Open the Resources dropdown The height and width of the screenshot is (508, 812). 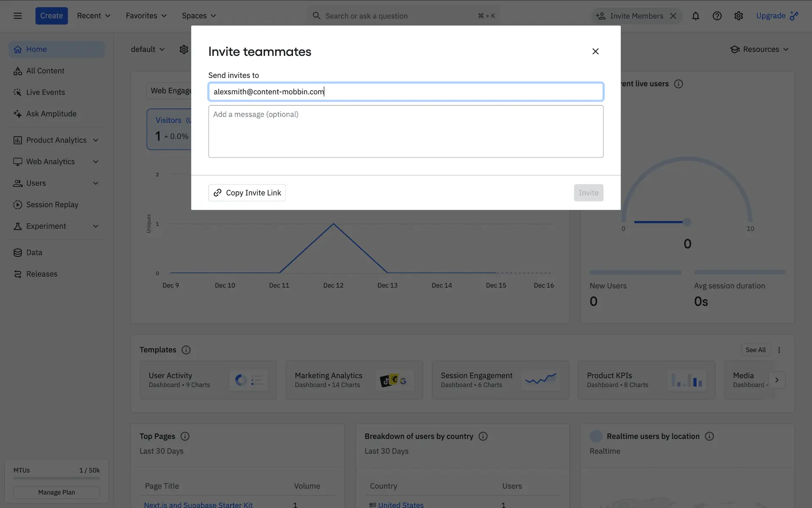[760, 50]
